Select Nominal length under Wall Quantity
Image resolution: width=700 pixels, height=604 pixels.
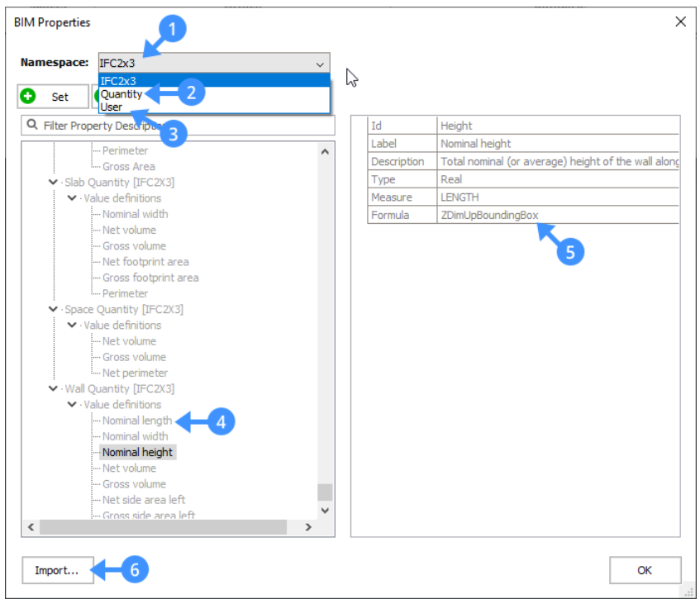tap(137, 421)
